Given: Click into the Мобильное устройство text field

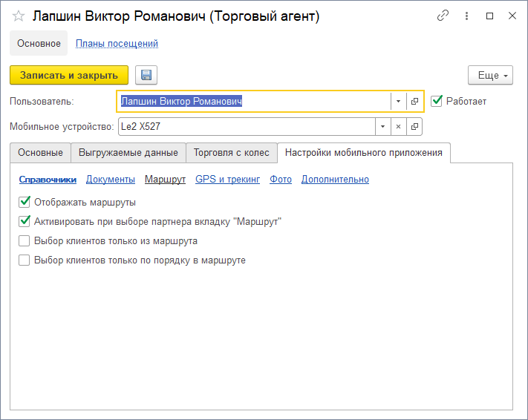Looking at the screenshot, I should click(x=245, y=127).
